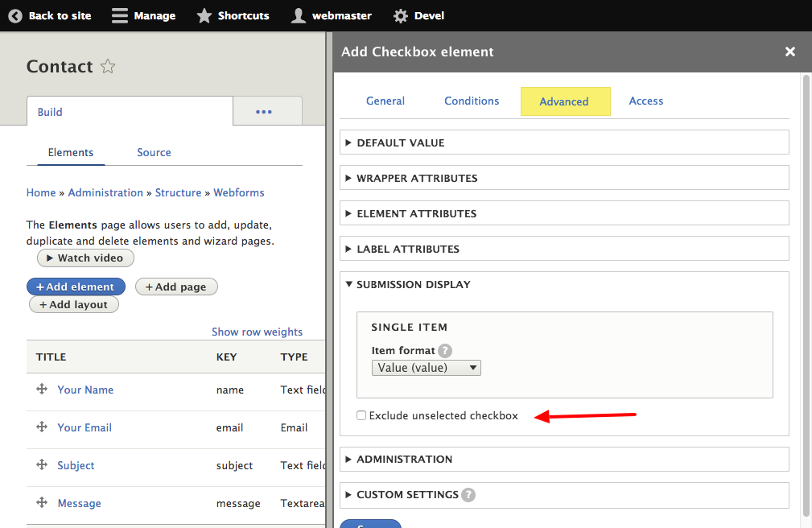Click the KEY column header

coord(226,357)
